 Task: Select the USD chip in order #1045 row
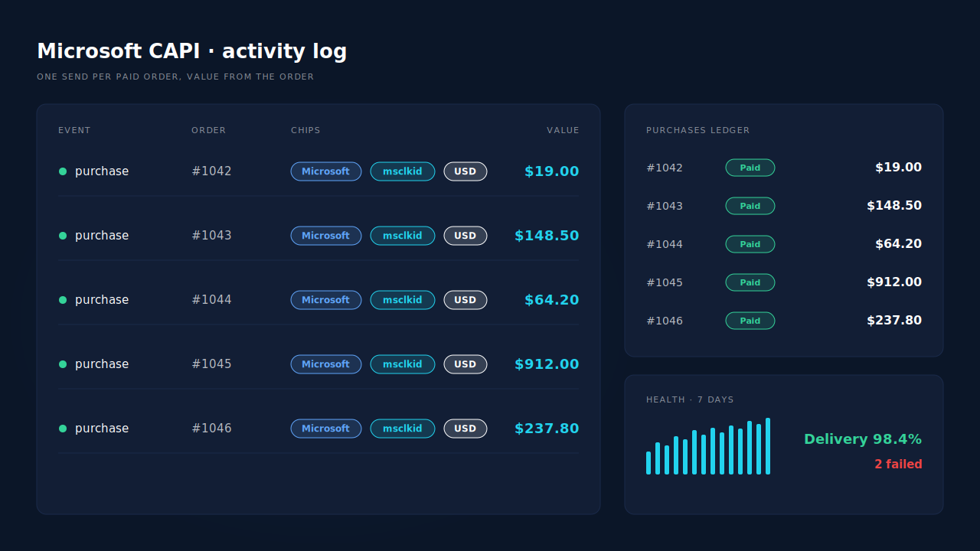pyautogui.click(x=465, y=364)
